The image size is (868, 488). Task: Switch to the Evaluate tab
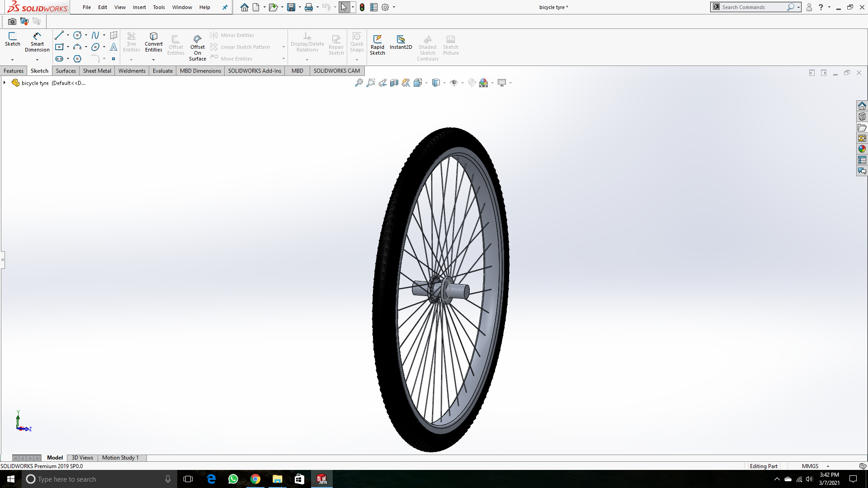162,71
